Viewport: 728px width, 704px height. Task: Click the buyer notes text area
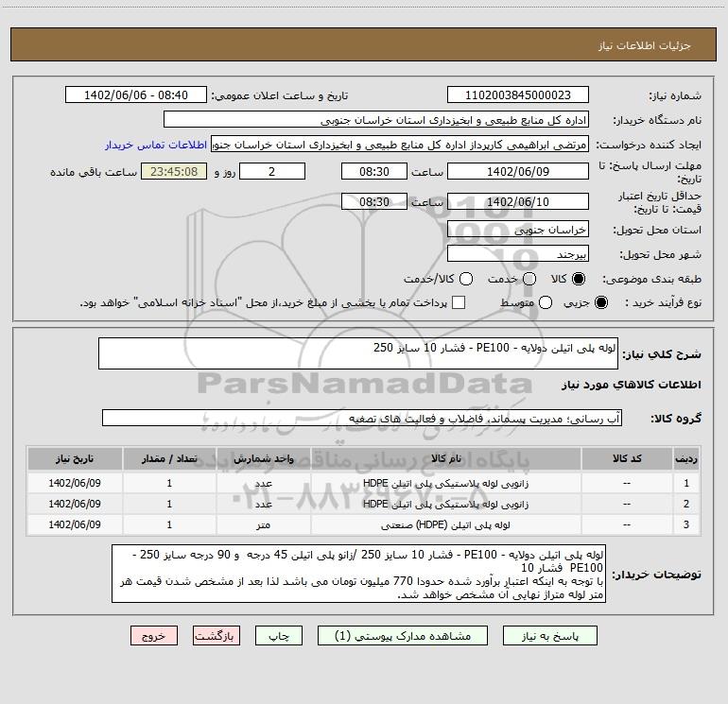(x=358, y=574)
